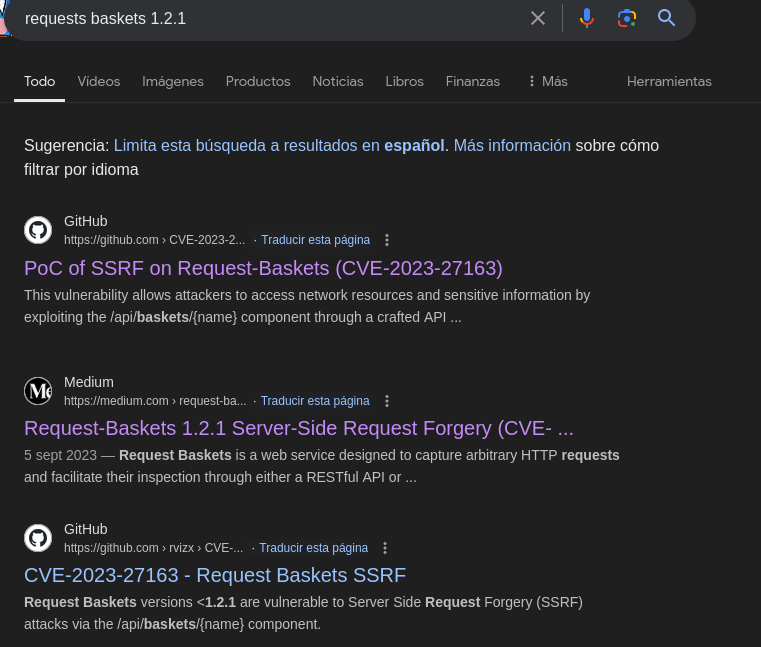Screen dimensions: 761x647
Task: Translate the rvizx GitHub result page
Action: 314,548
